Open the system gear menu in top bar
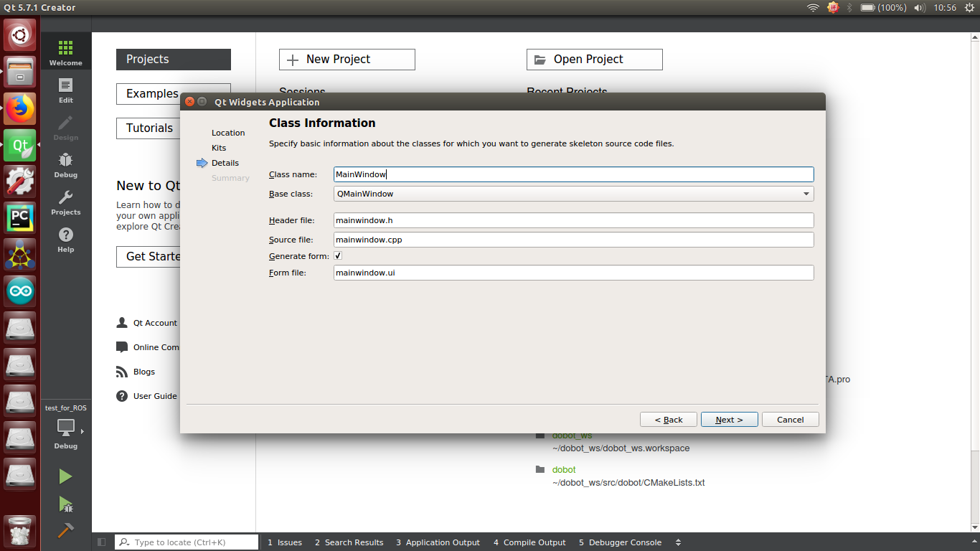 click(x=970, y=8)
